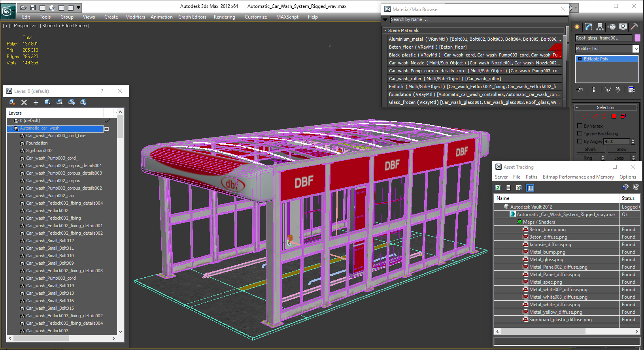Click Delete Layer X icon
This screenshot has height=350, width=644.
(24, 102)
